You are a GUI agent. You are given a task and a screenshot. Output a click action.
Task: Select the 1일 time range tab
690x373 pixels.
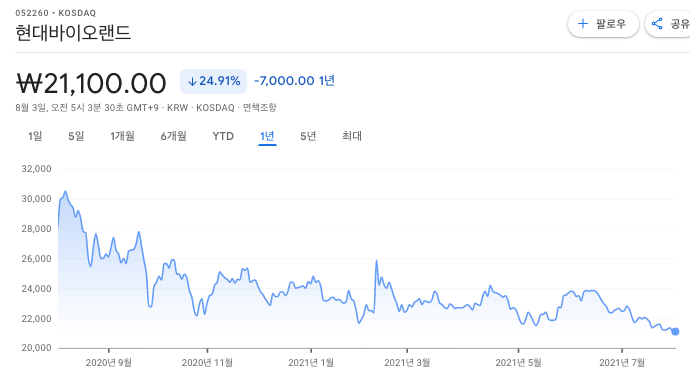point(35,136)
